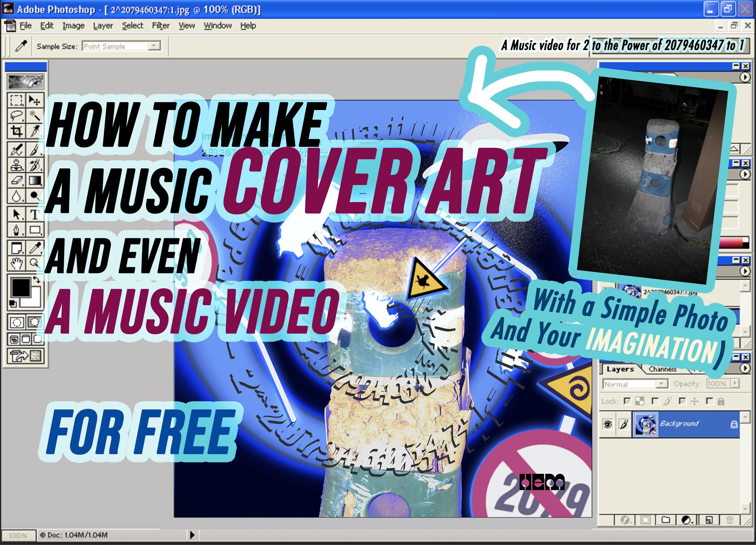Image resolution: width=756 pixels, height=545 pixels.
Task: Click the create new layer icon
Action: tap(709, 520)
